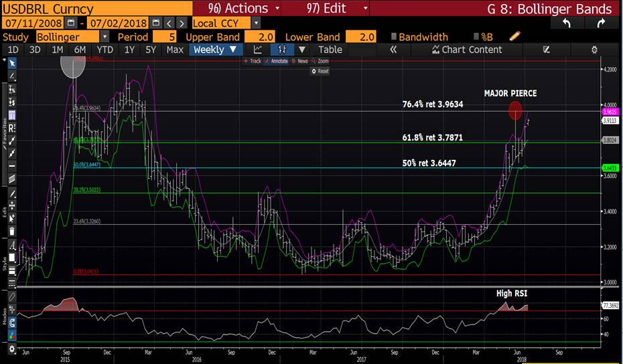This screenshot has width=623, height=364.
Task: Toggle the News overlay
Action: pyautogui.click(x=299, y=61)
